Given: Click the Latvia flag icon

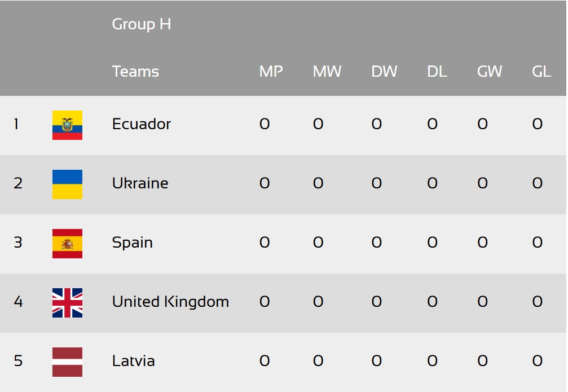Looking at the screenshot, I should click(x=67, y=362).
